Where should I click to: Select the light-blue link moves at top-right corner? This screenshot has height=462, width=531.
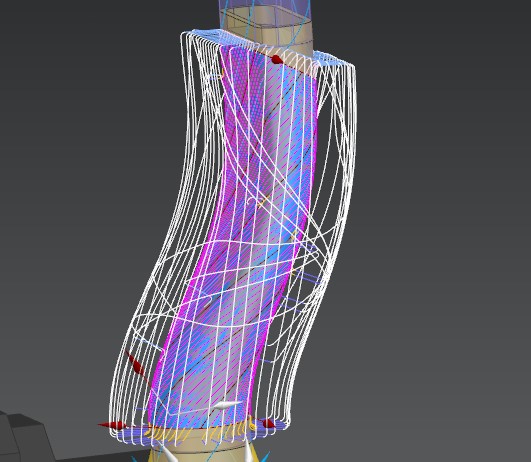click(x=334, y=58)
